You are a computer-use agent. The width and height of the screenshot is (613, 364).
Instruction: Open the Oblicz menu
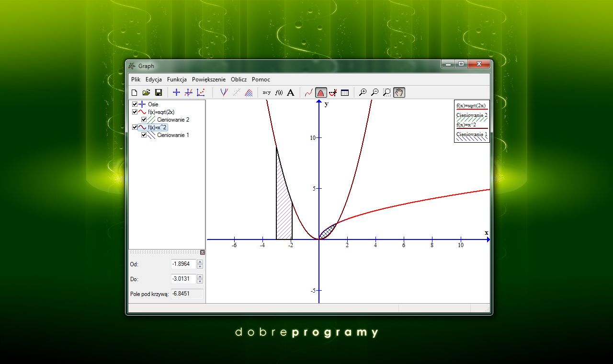click(238, 80)
